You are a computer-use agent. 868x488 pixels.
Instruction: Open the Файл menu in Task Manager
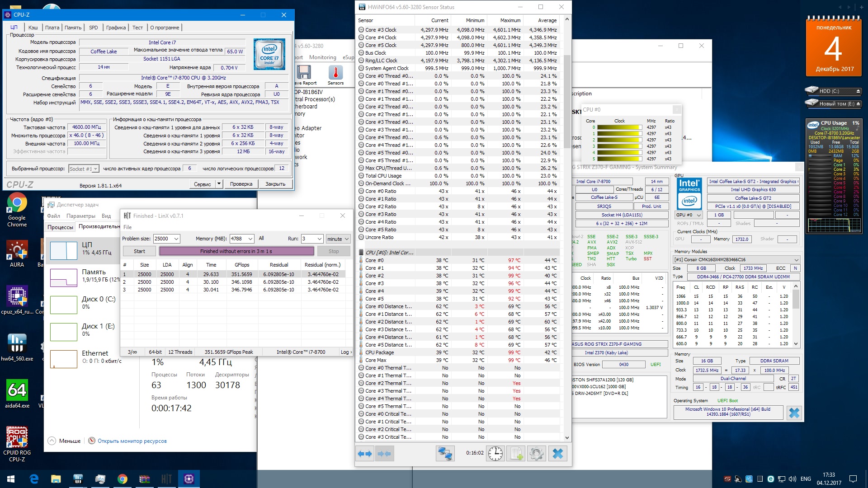tap(53, 216)
